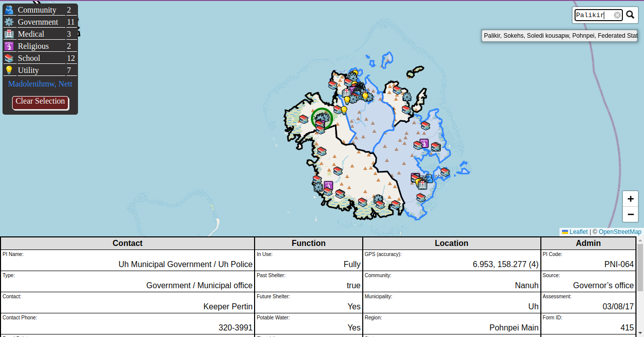Click the Function column header
Viewport: 644px width, 337px height.
pyautogui.click(x=309, y=243)
